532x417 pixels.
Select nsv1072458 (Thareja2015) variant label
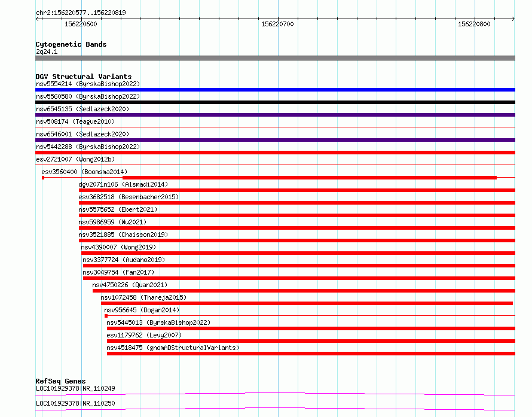tap(143, 297)
